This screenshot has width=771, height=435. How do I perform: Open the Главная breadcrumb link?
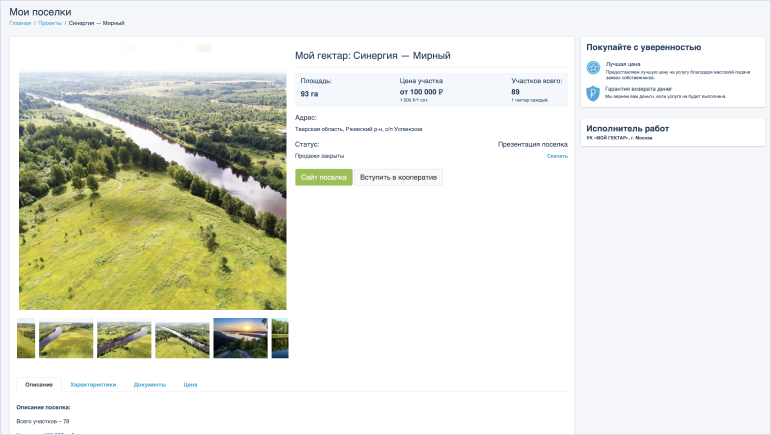20,23
